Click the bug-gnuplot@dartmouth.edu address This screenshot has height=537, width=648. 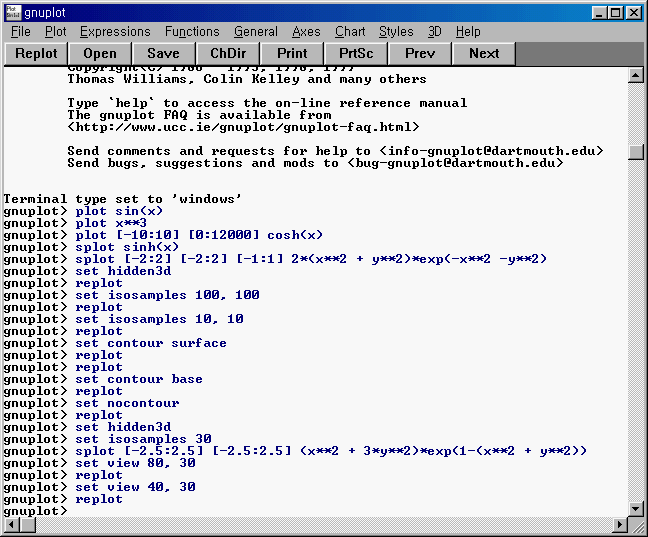pyautogui.click(x=455, y=163)
